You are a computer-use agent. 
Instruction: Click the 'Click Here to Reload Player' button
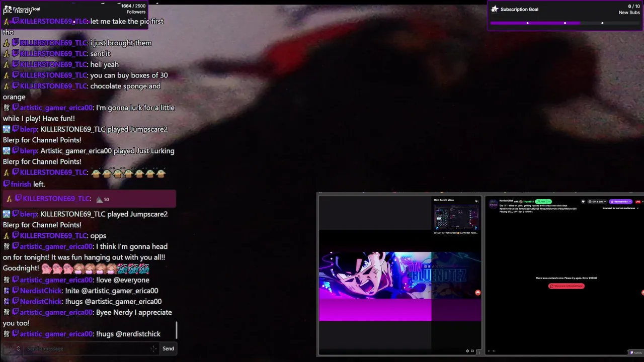pyautogui.click(x=567, y=286)
